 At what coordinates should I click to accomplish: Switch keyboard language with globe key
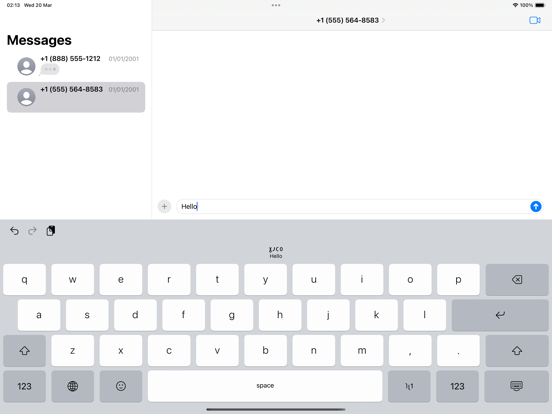pos(73,386)
